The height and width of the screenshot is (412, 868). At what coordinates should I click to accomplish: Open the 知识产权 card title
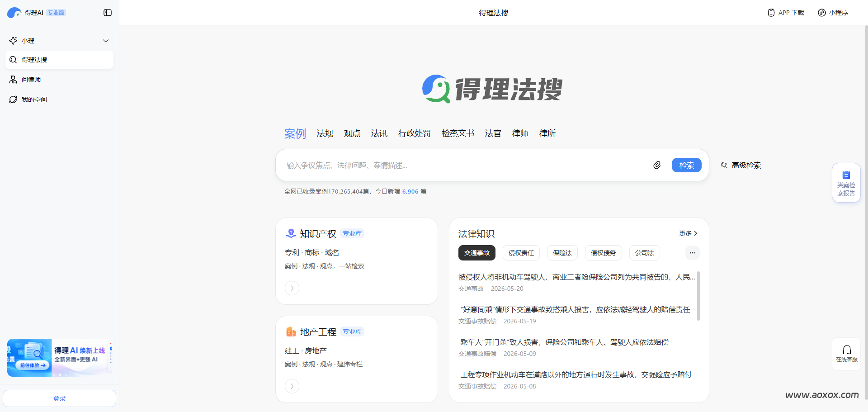[x=318, y=234]
